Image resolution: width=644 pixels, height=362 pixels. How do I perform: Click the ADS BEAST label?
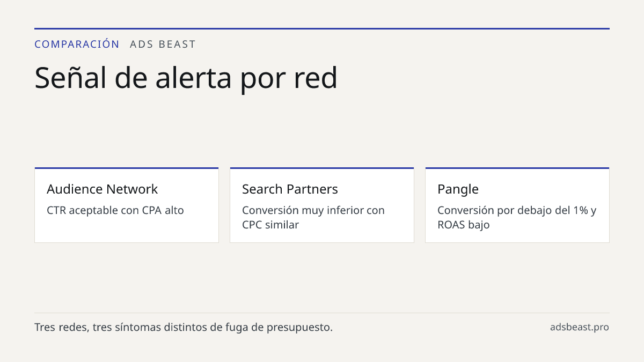tap(163, 44)
